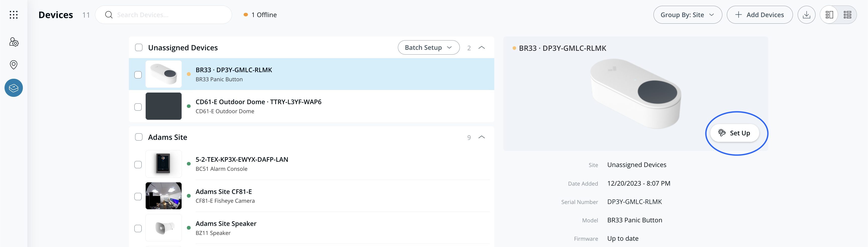Click the download export icon
This screenshot has height=247, width=868.
coord(806,15)
